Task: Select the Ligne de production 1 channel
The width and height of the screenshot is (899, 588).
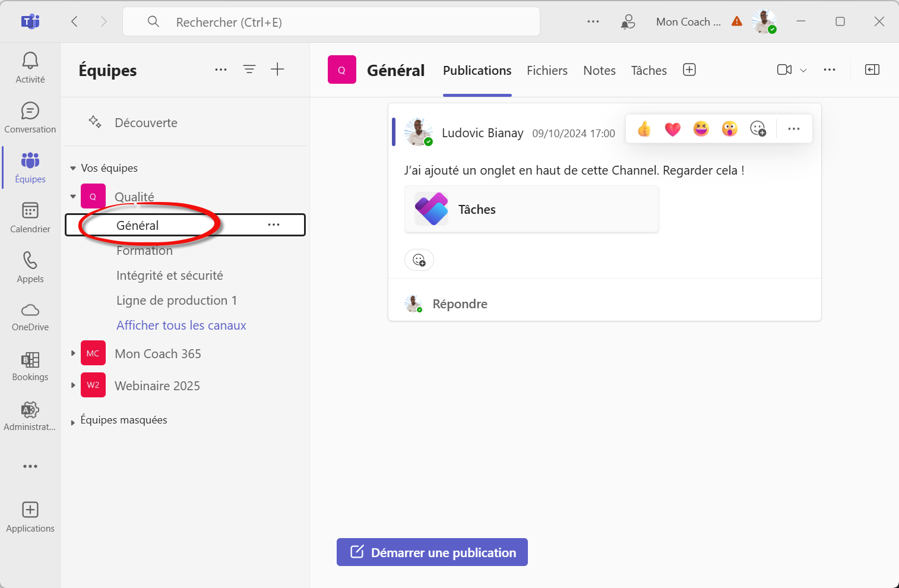Action: (176, 301)
